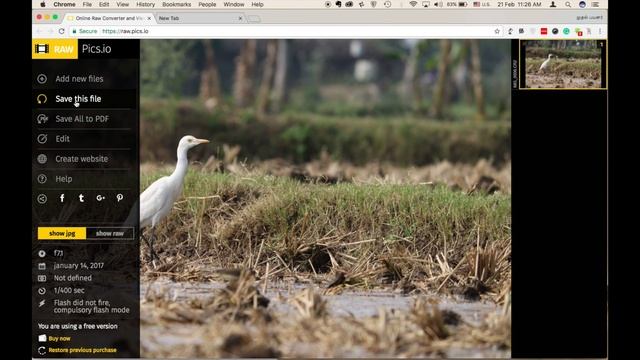Image resolution: width=640 pixels, height=360 pixels.
Task: Share on Pinterest icon
Action: (120, 198)
